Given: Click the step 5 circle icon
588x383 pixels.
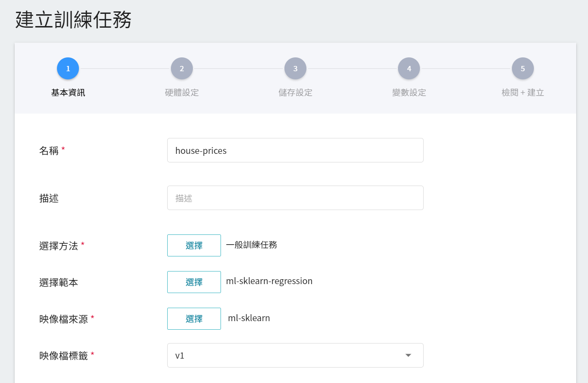Looking at the screenshot, I should pos(522,68).
